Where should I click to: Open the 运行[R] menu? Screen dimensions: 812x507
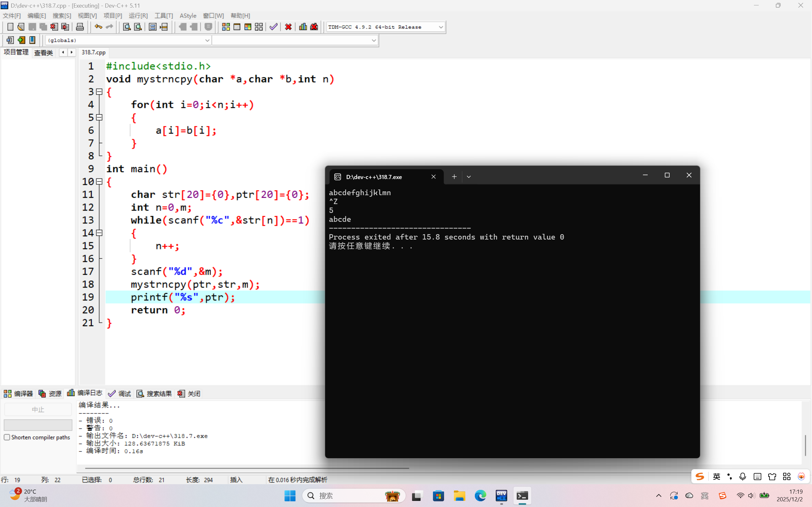click(x=138, y=16)
